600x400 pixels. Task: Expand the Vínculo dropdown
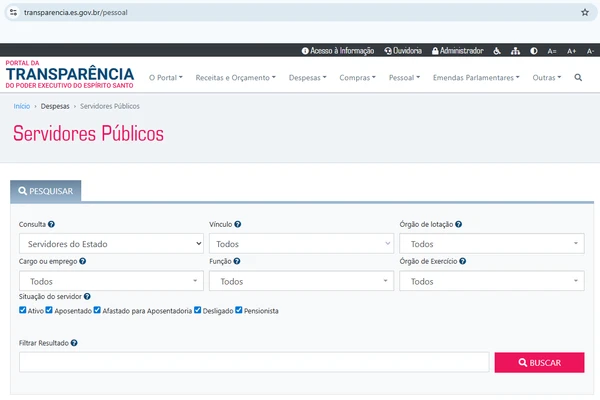301,244
